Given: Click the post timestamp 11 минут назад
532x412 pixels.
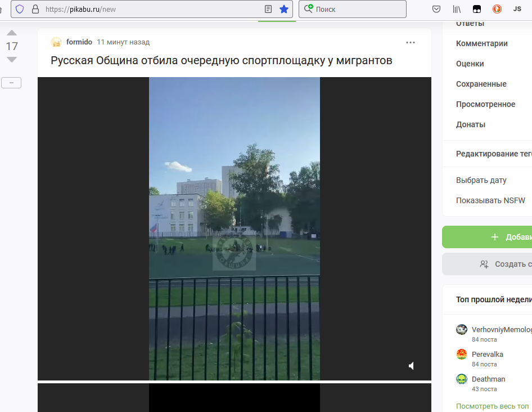Looking at the screenshot, I should (123, 42).
